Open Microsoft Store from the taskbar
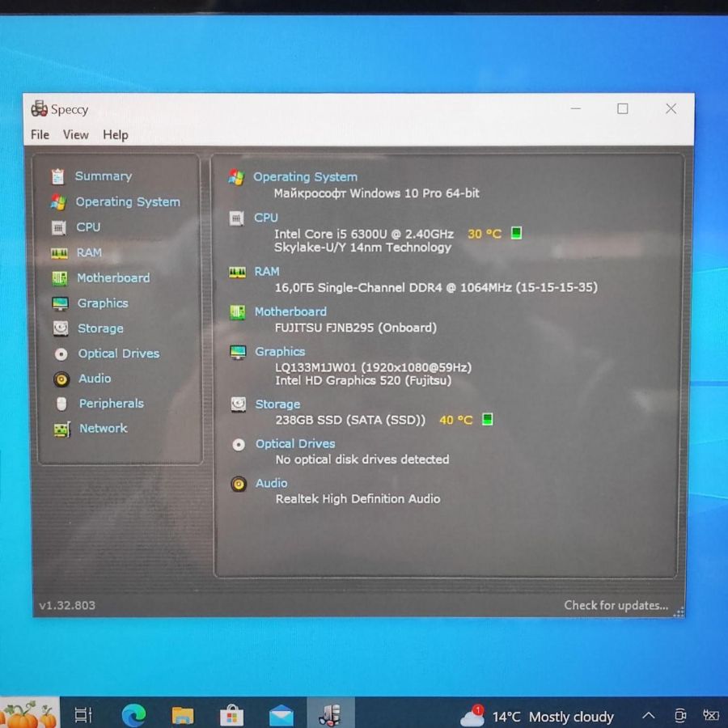This screenshot has height=728, width=728. pyautogui.click(x=231, y=715)
